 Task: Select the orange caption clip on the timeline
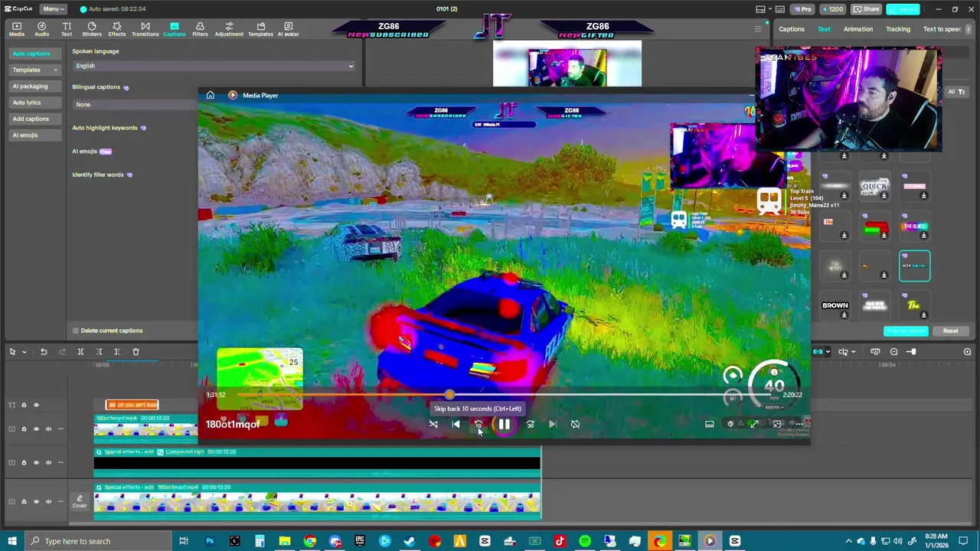[x=132, y=405]
